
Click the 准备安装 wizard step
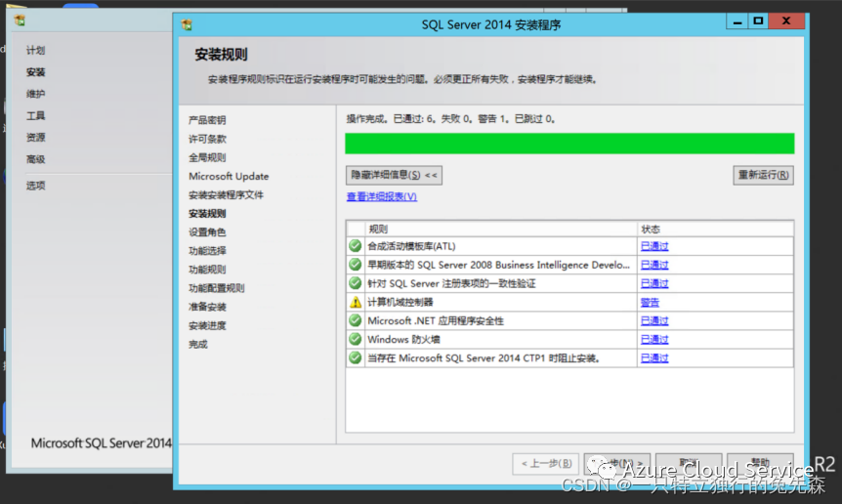pos(207,307)
